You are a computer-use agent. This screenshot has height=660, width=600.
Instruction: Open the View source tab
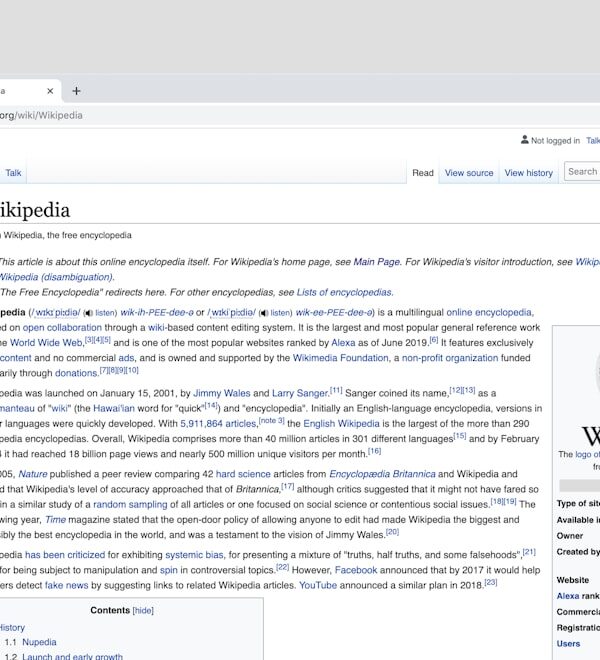(469, 173)
